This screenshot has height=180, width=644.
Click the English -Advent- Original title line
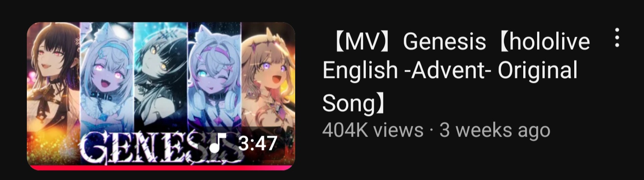[x=449, y=72]
